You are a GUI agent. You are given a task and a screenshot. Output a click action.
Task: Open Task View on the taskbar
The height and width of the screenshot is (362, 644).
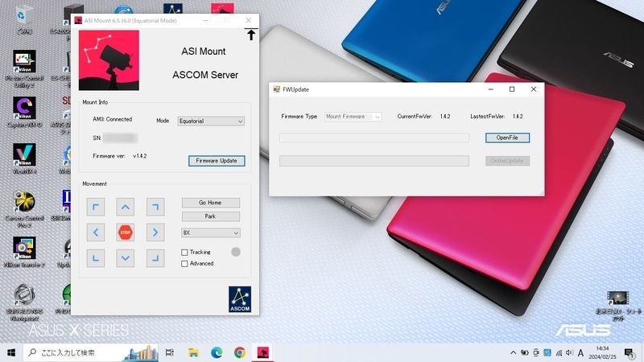[170, 352]
